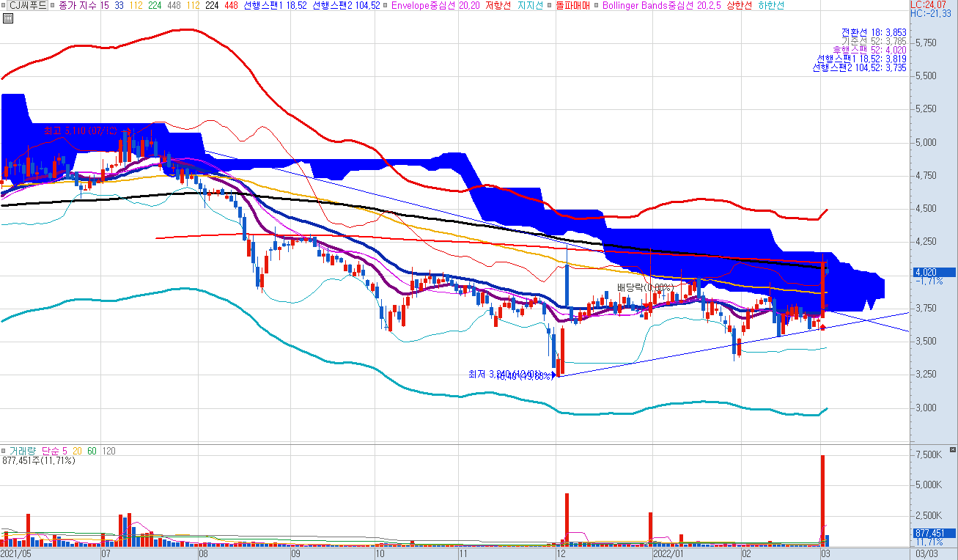
Task: Click the 7,500K volume axis label
Action: [927, 455]
